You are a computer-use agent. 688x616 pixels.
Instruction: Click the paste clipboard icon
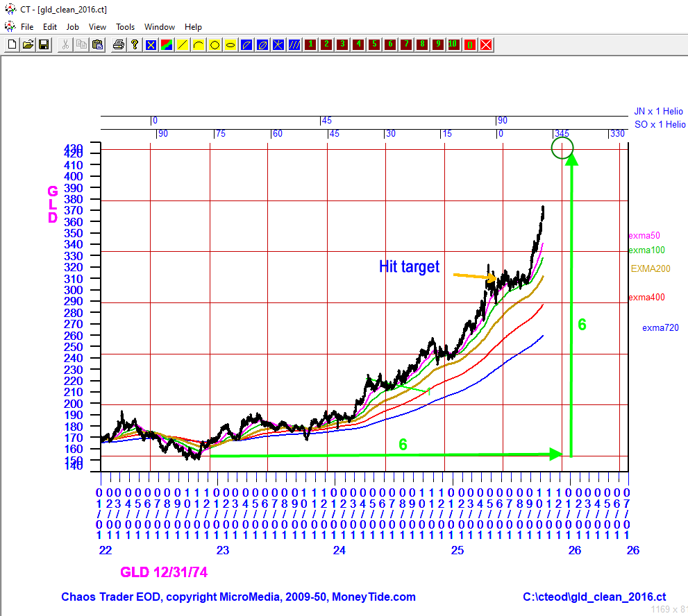(97, 44)
